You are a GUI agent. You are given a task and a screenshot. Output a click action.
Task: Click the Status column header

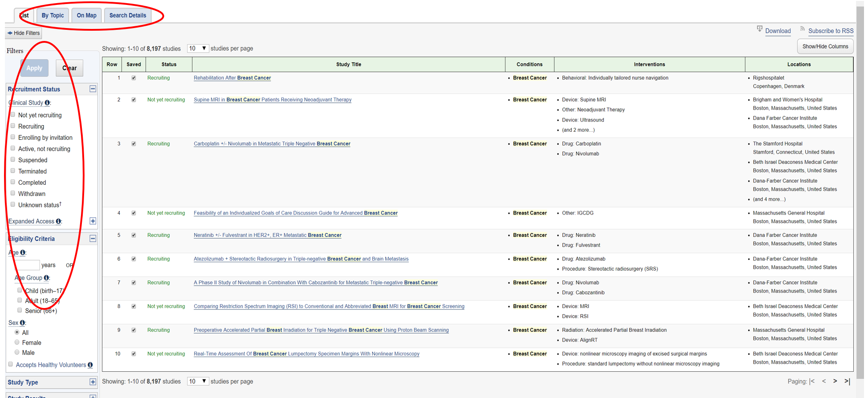pos(169,65)
